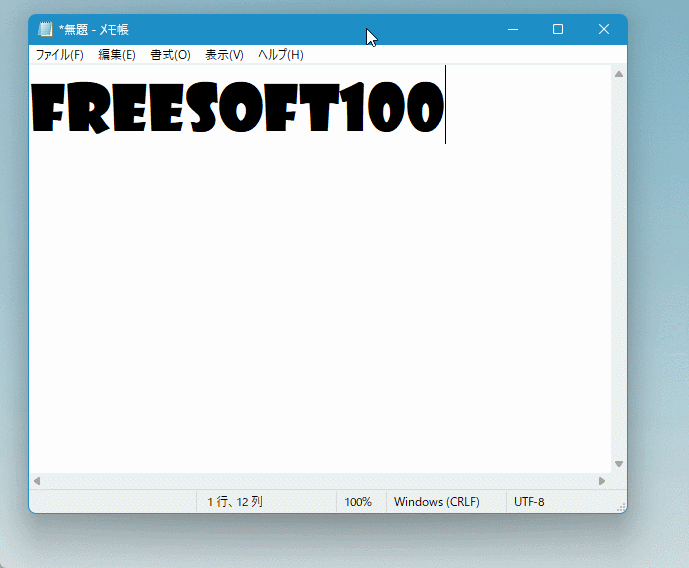Image resolution: width=689 pixels, height=568 pixels.
Task: Open the ヘルプ(H) menu
Action: (x=280, y=55)
